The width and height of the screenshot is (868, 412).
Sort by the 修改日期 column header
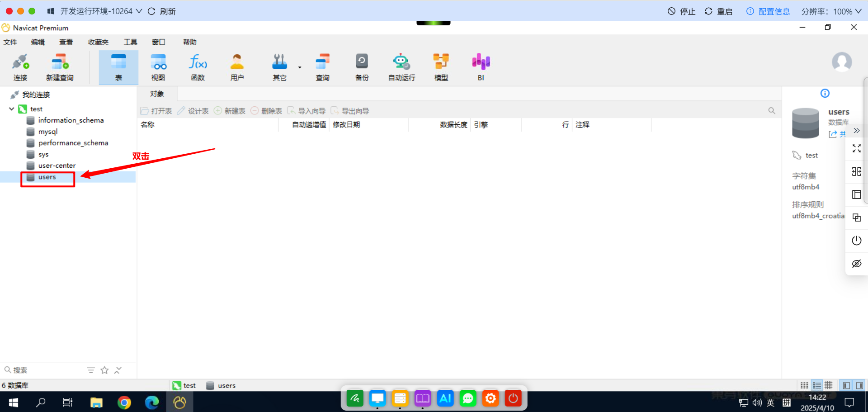[368, 124]
